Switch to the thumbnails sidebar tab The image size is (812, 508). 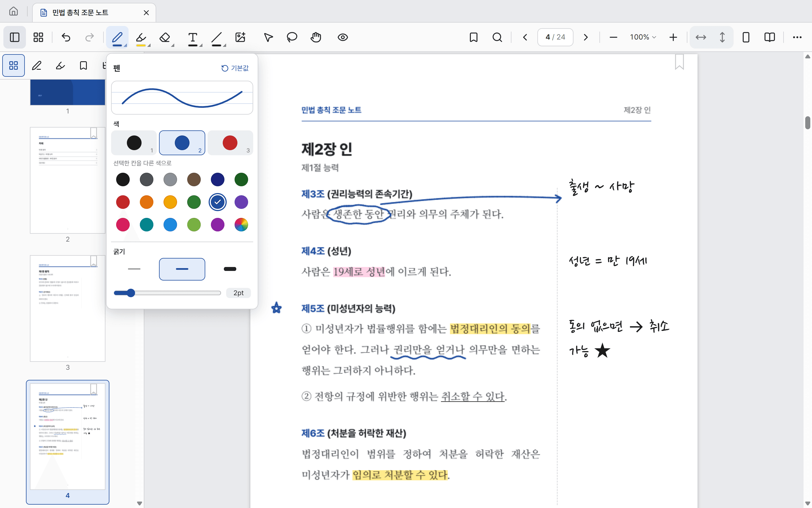point(14,65)
